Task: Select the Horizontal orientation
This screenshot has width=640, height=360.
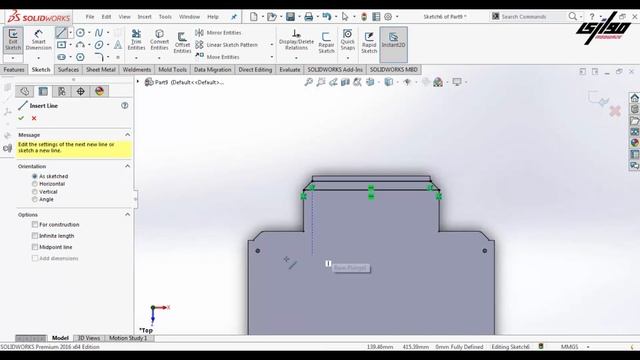Action: click(35, 184)
